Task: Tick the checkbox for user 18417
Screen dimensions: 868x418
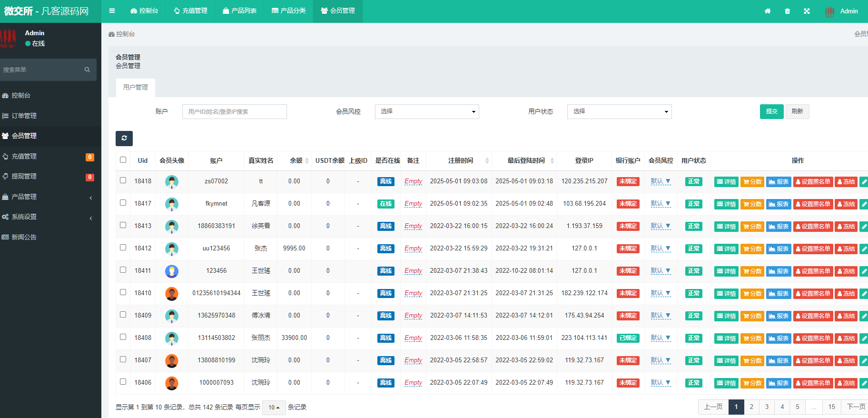Action: (123, 203)
